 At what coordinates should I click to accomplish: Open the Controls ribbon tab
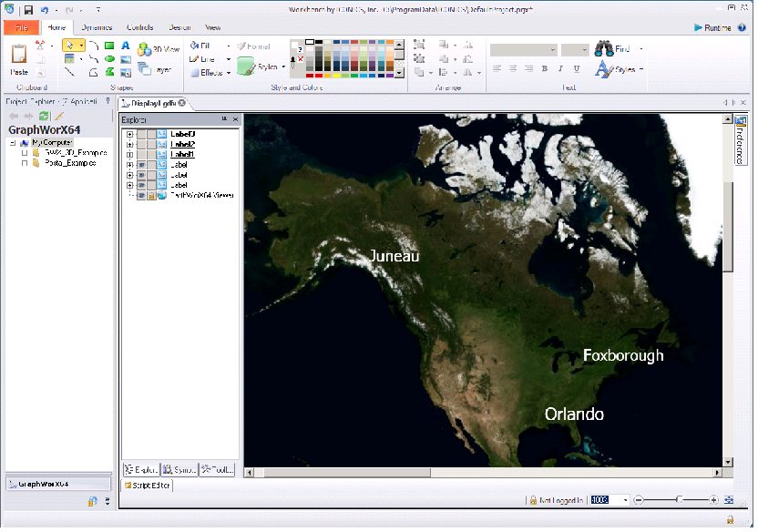coord(139,28)
